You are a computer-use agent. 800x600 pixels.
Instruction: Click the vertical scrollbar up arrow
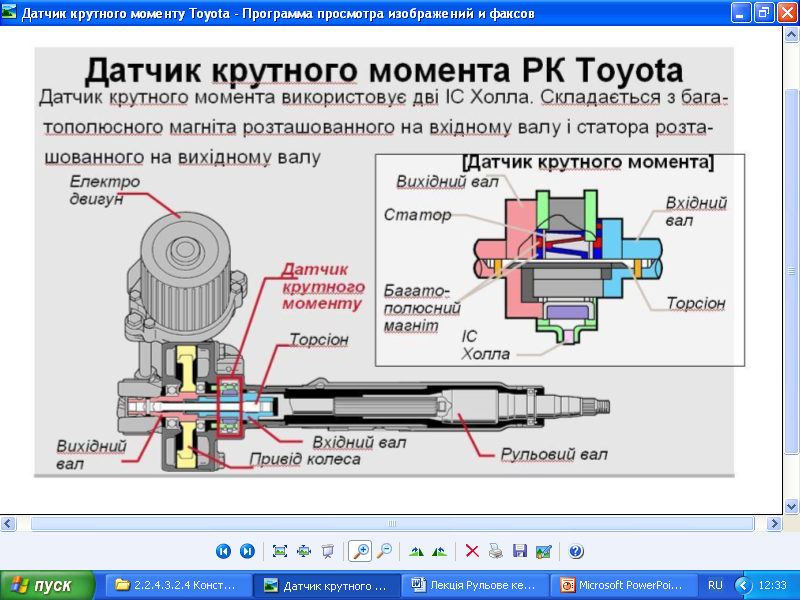click(x=791, y=34)
